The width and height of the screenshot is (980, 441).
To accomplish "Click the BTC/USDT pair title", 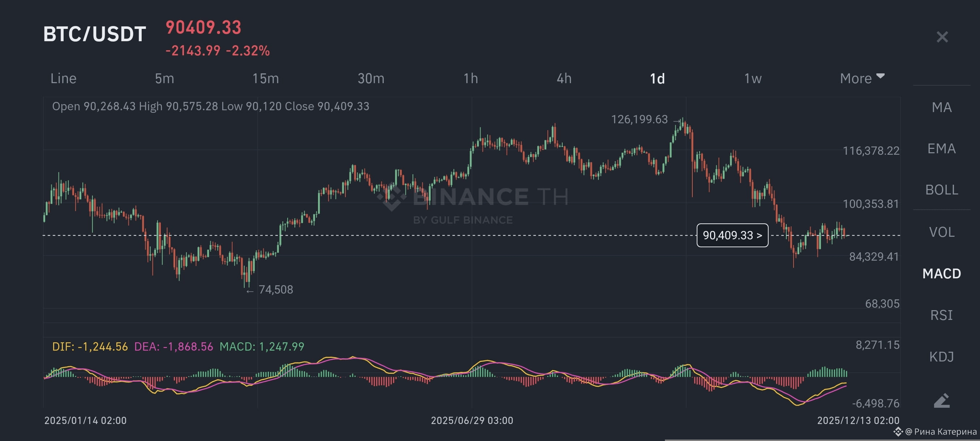I will coord(95,34).
